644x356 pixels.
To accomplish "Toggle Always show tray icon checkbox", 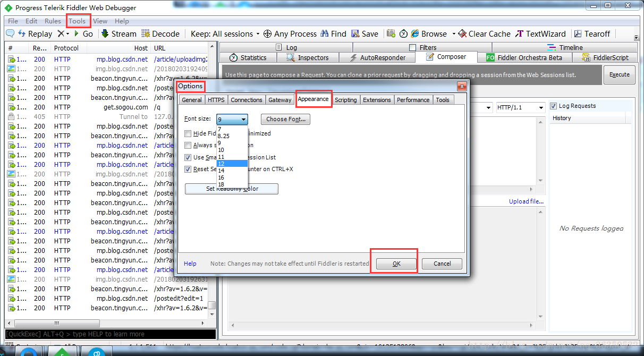I will 188,145.
